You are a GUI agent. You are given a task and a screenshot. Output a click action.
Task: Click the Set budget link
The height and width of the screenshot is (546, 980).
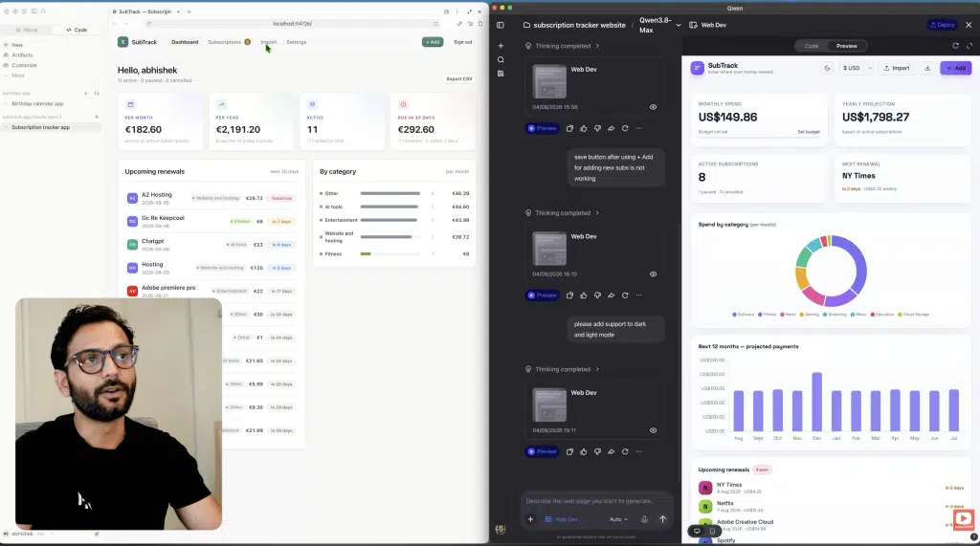click(808, 132)
